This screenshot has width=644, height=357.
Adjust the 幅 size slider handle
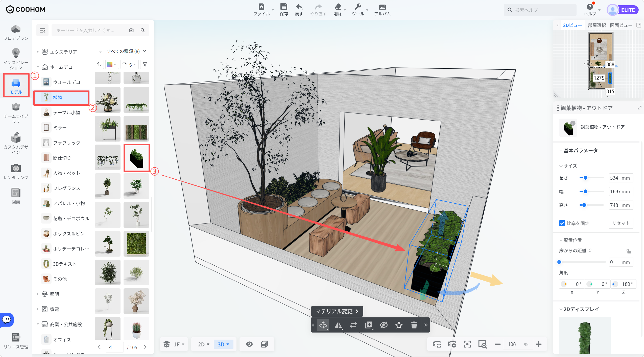[585, 191]
